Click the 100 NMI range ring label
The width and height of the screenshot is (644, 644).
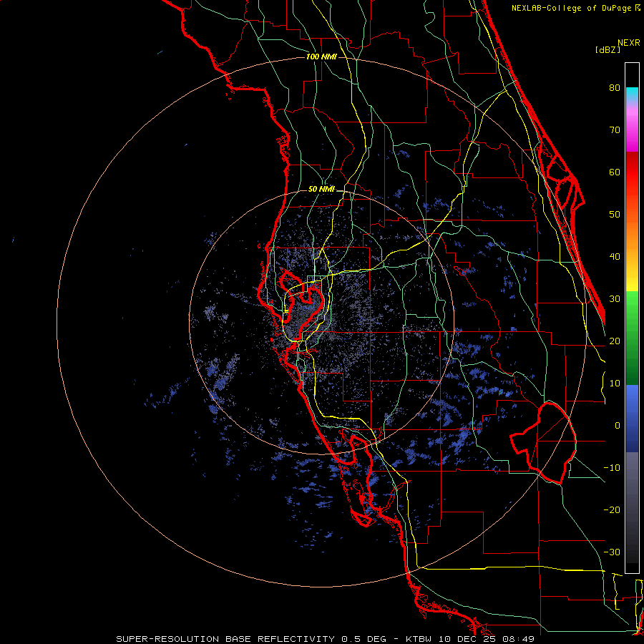[x=321, y=57]
